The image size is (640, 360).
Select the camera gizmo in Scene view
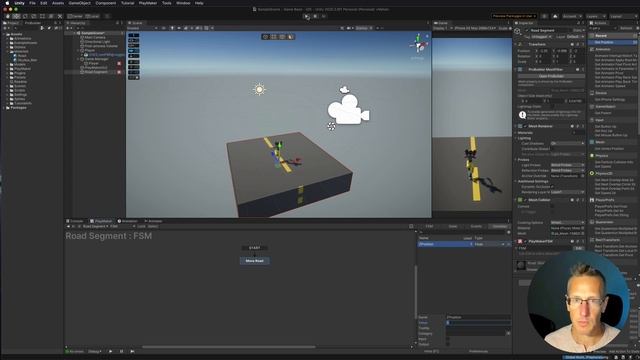[x=348, y=109]
